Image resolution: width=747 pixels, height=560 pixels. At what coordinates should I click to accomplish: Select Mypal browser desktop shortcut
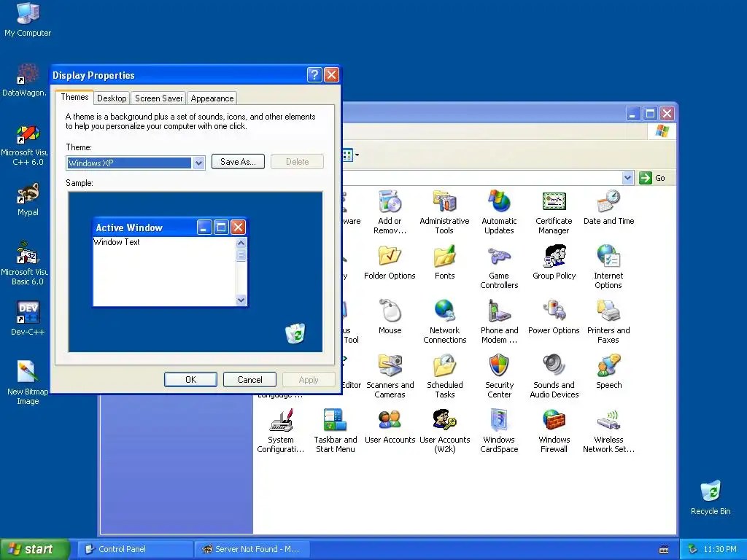pos(28,199)
